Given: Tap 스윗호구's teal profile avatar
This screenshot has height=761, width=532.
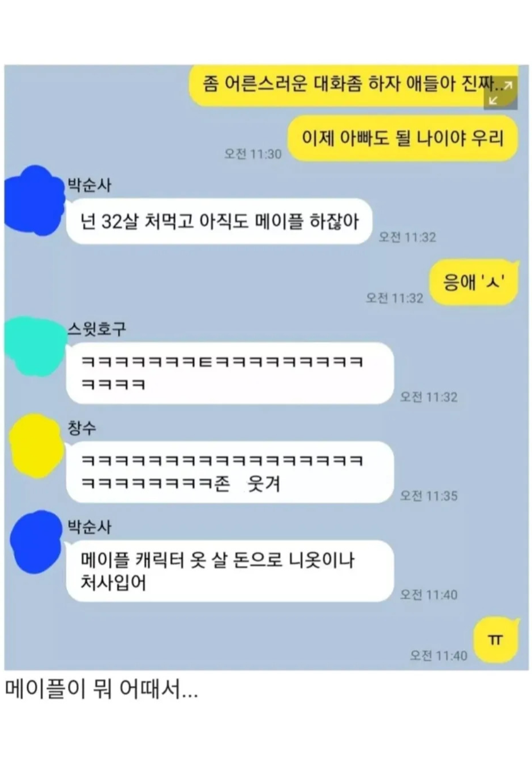Looking at the screenshot, I should tap(34, 345).
